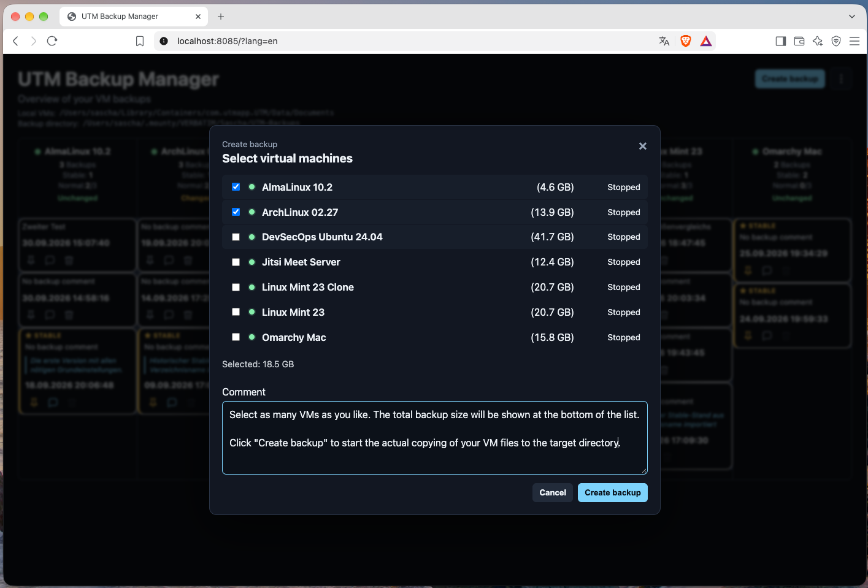The width and height of the screenshot is (868, 588).
Task: Open Brave Rewards triangle icon
Action: click(x=706, y=41)
